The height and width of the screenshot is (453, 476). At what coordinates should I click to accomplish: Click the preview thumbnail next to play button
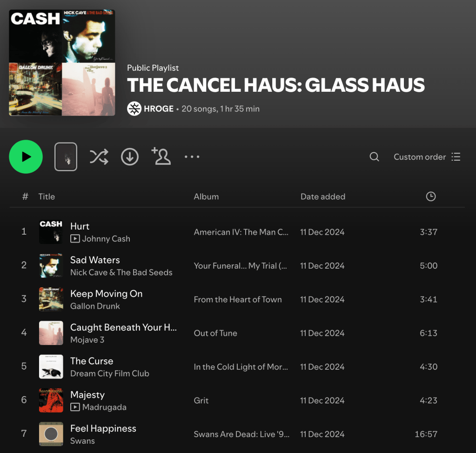66,157
